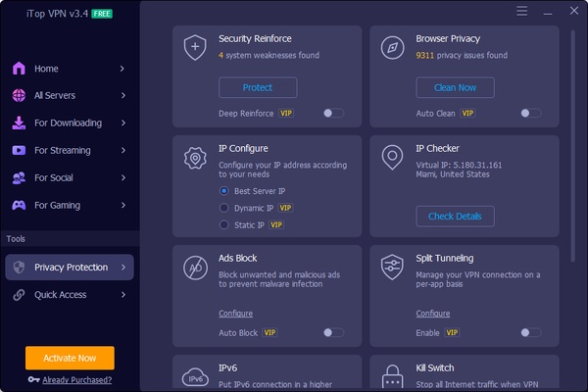
Task: Click the For Streaming play icon
Action: point(19,150)
